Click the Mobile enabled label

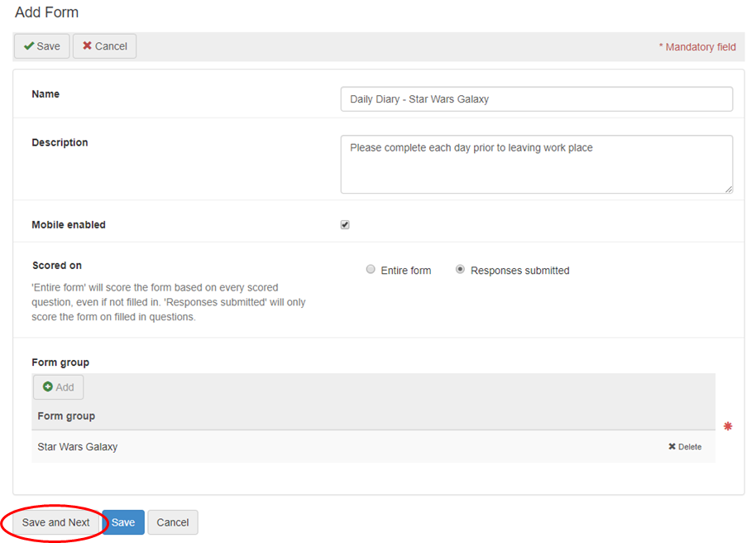coord(69,225)
